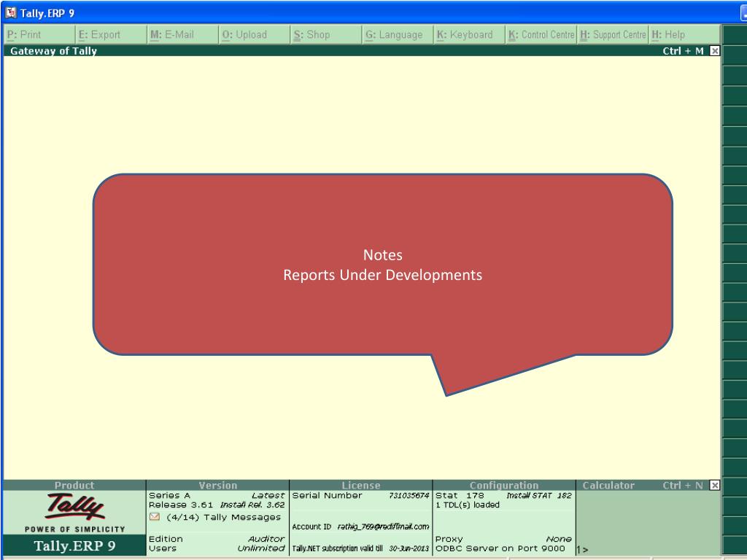Open the Tally Messages envelope icon
Image resolution: width=747 pixels, height=560 pixels.
pos(155,517)
